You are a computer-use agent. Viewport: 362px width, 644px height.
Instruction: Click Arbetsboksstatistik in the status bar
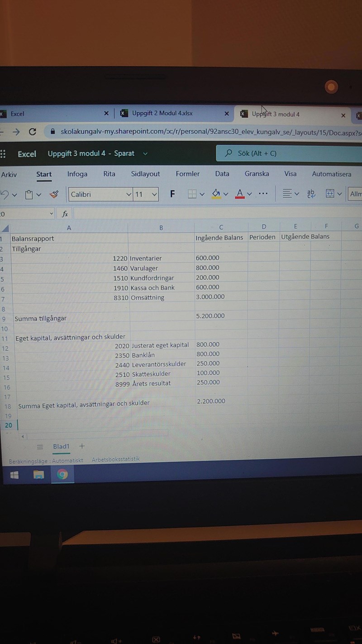115,459
